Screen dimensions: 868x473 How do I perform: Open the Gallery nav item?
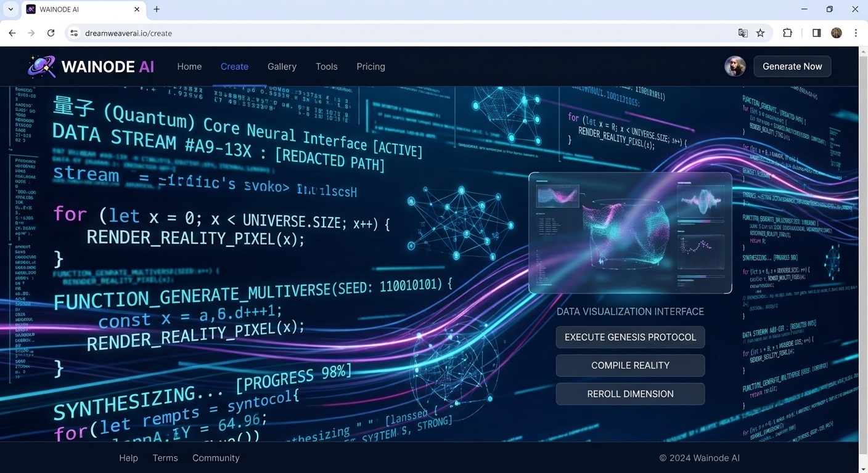[x=282, y=67]
